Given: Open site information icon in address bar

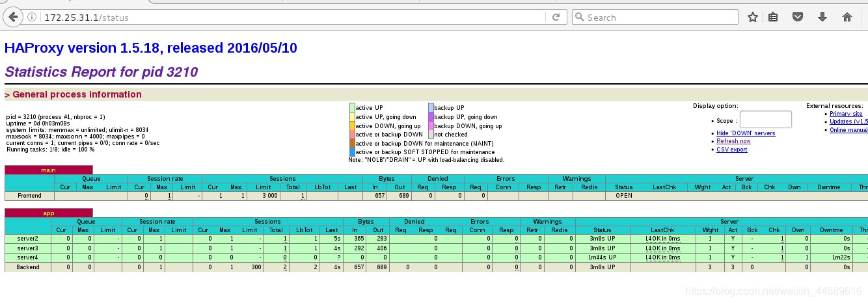Looking at the screenshot, I should [x=32, y=18].
